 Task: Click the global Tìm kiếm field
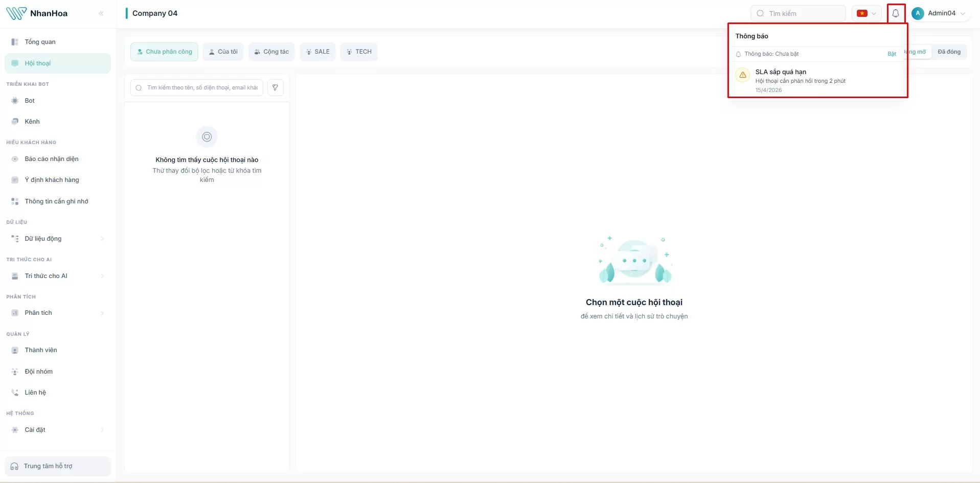coord(798,13)
